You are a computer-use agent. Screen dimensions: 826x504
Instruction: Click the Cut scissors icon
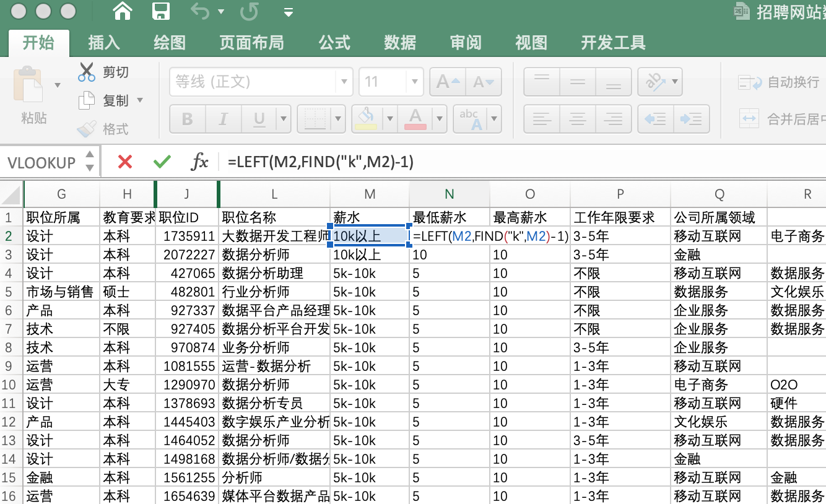pos(87,72)
